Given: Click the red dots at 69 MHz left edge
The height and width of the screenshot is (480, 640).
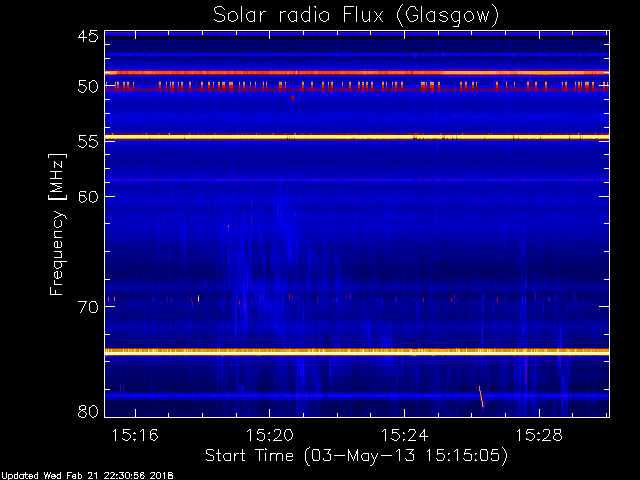Looking at the screenshot, I should [111, 299].
